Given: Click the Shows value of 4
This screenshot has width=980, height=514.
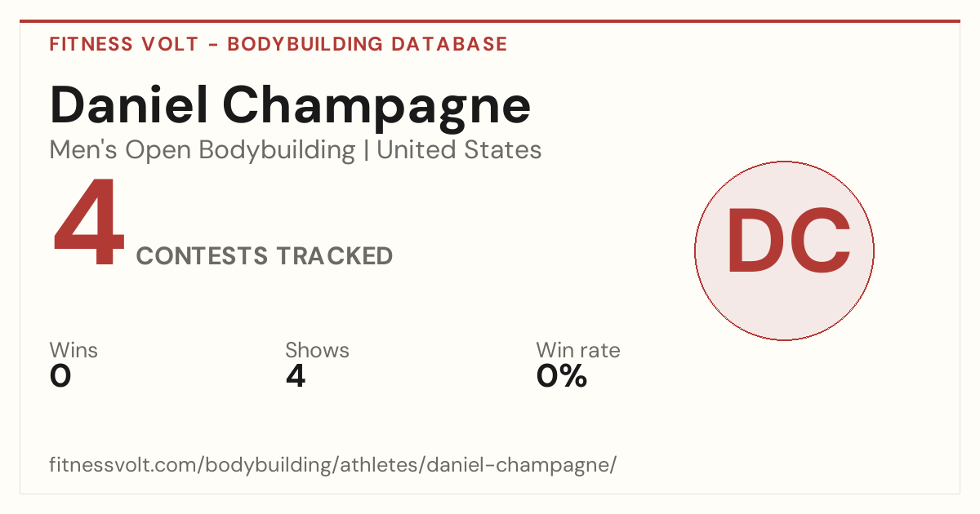Looking at the screenshot, I should point(296,376).
